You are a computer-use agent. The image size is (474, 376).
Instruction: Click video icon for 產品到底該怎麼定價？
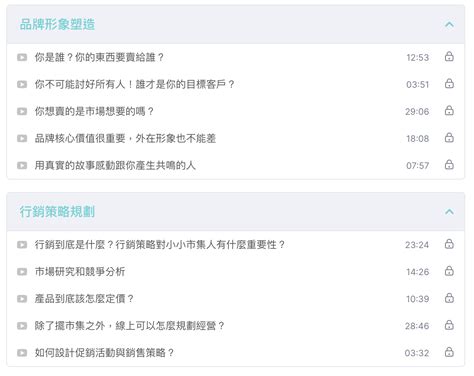[22, 299]
